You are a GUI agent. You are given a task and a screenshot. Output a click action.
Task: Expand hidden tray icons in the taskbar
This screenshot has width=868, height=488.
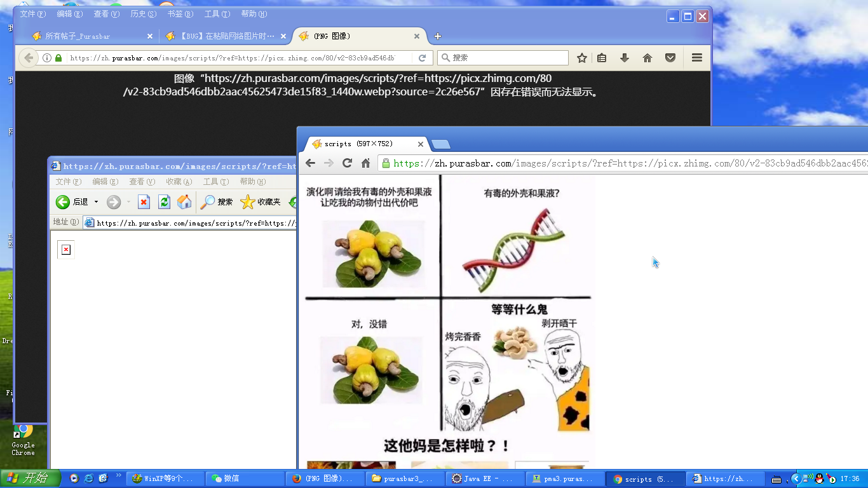[x=796, y=478]
